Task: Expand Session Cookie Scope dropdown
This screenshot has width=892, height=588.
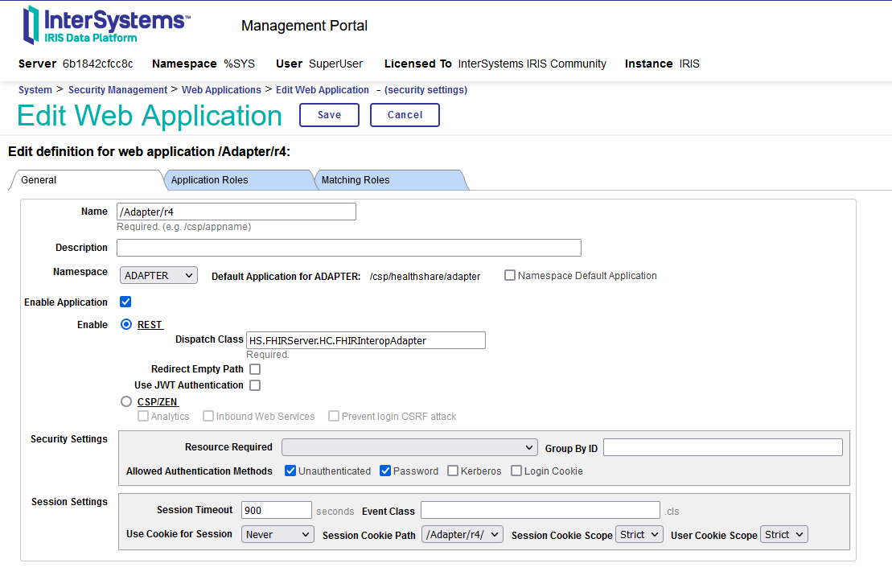Action: pos(639,535)
